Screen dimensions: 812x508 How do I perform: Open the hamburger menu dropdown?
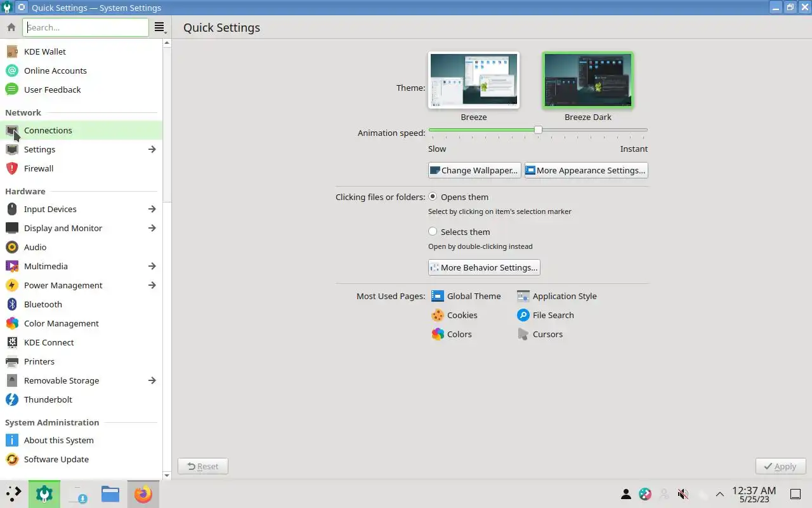pos(159,27)
